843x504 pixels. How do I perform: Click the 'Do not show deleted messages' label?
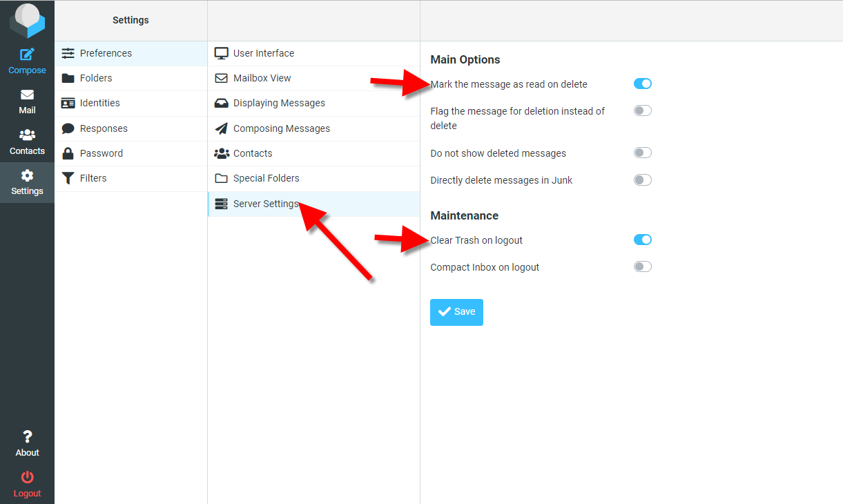(498, 153)
